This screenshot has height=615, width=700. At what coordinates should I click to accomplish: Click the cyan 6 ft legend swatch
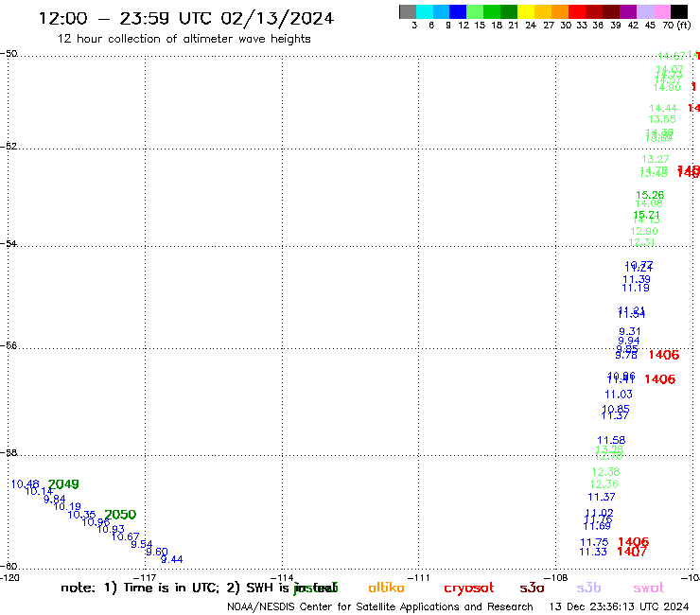pyautogui.click(x=425, y=11)
